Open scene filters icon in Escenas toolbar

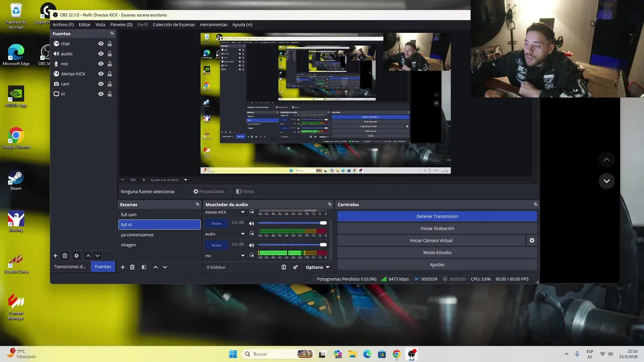[143, 267]
